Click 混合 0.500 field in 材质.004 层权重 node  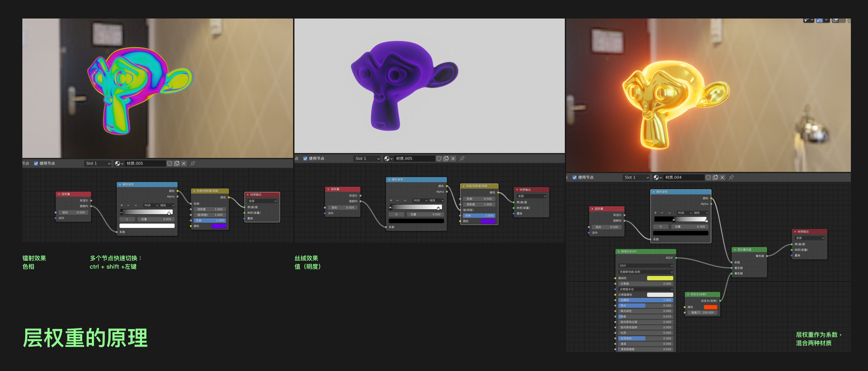[606, 227]
